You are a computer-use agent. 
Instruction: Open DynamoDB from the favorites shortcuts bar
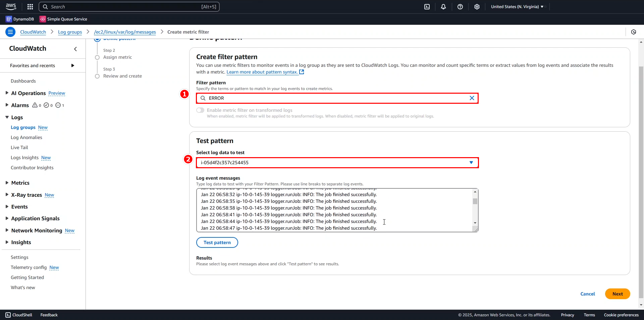tap(19, 19)
